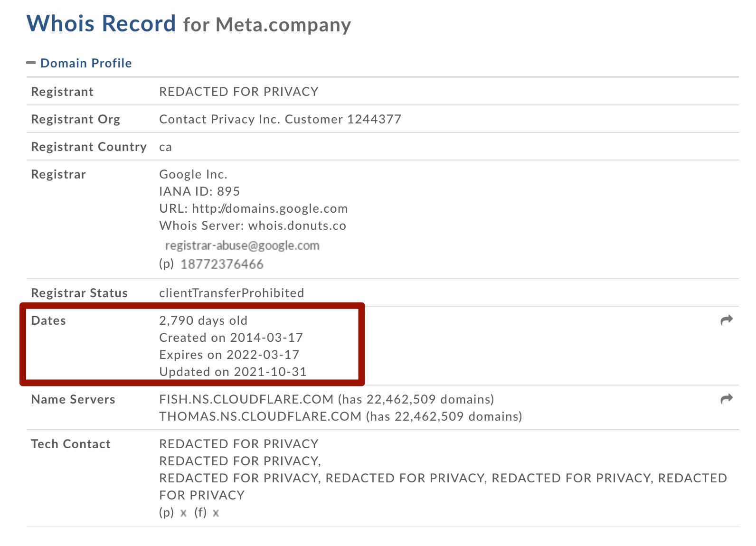Collapse the Domain Profile section minus icon
756x546 pixels.
click(x=31, y=63)
